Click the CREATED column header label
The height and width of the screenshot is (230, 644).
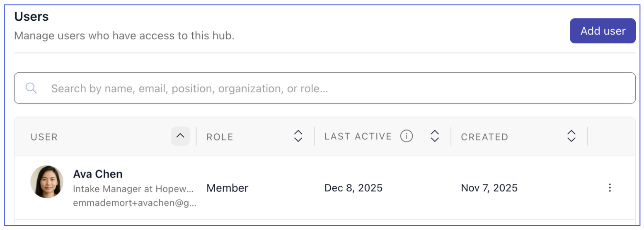coord(484,137)
